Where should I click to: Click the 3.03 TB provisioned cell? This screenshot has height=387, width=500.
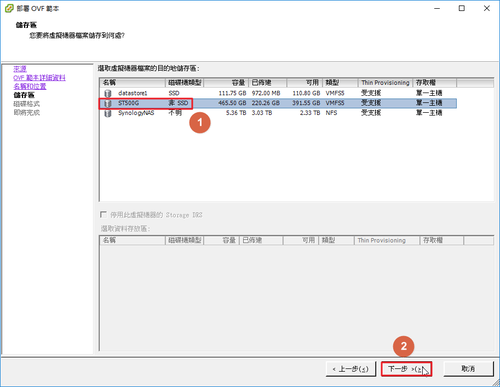coord(262,113)
